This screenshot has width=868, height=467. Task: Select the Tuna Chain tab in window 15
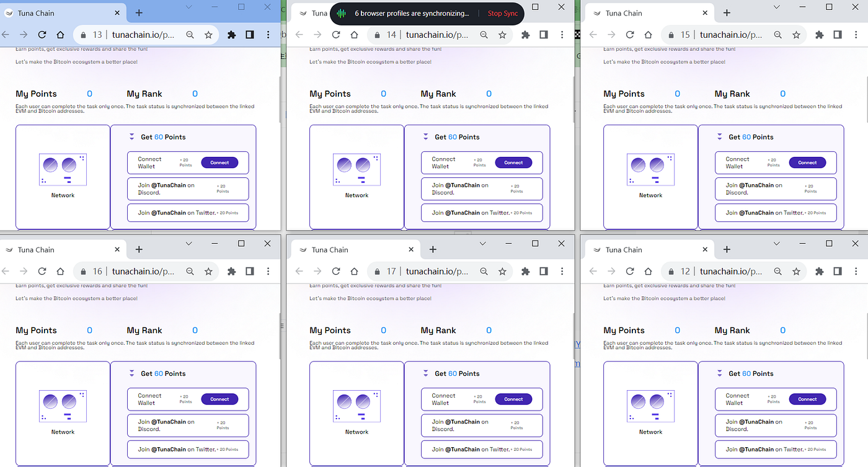651,13
